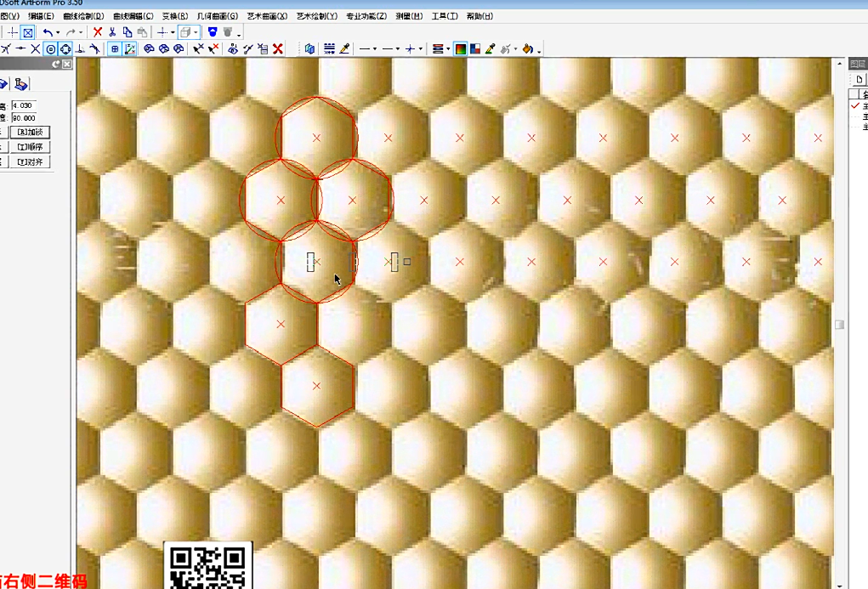Click the tangent snap icon
The image size is (868, 589).
coord(95,49)
